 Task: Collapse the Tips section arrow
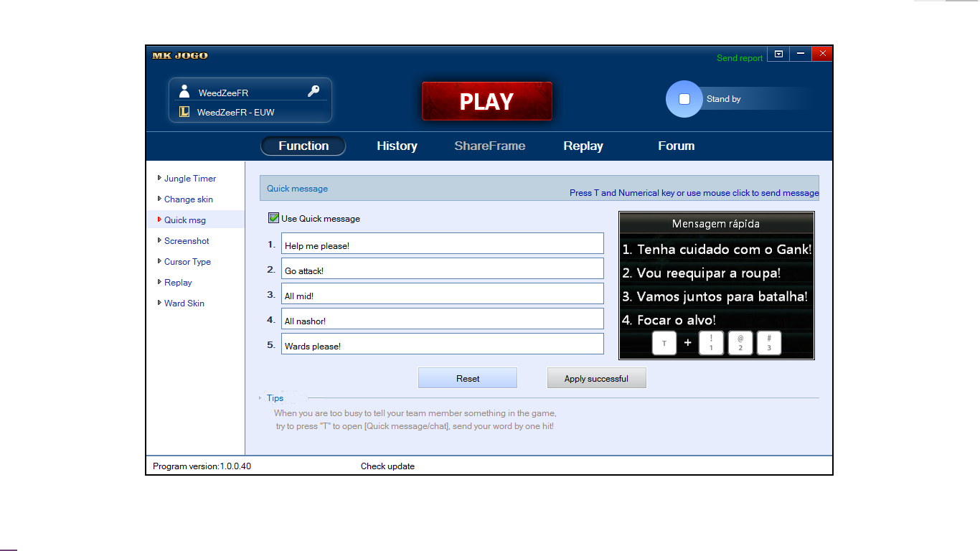click(x=260, y=398)
